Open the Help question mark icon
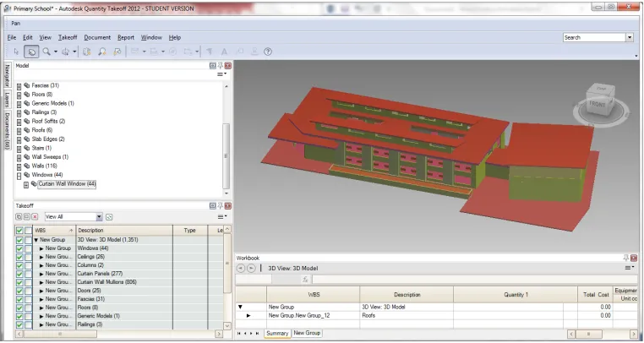644x343 pixels. point(268,52)
